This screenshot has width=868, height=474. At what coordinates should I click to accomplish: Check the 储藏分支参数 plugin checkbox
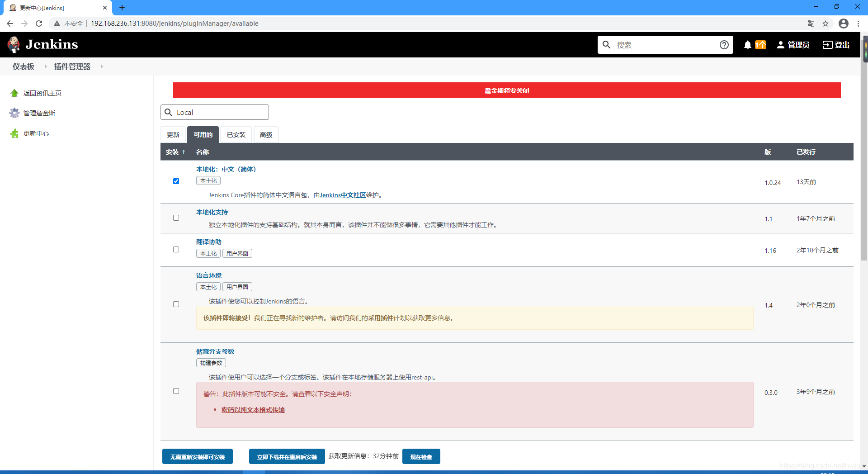176,391
